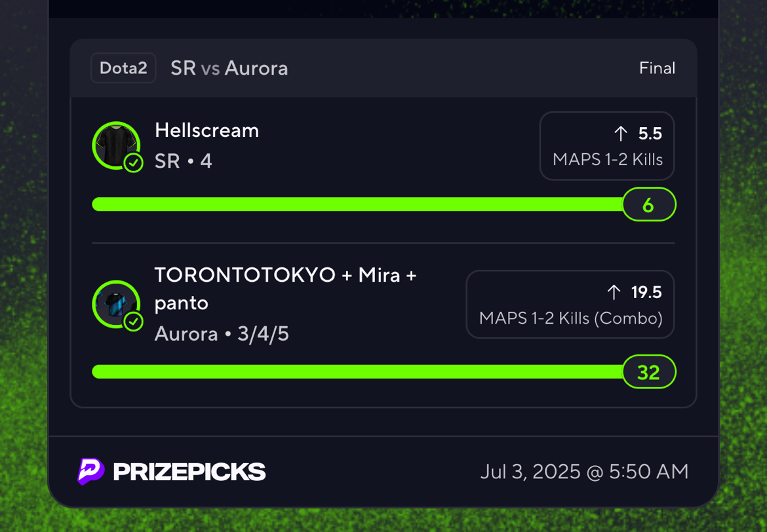Click the SR vs Aurora match title
Image resolution: width=767 pixels, height=532 pixels.
229,68
